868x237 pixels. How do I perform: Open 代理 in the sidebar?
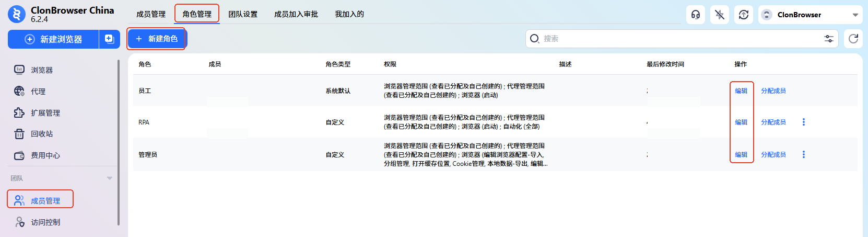coord(38,92)
